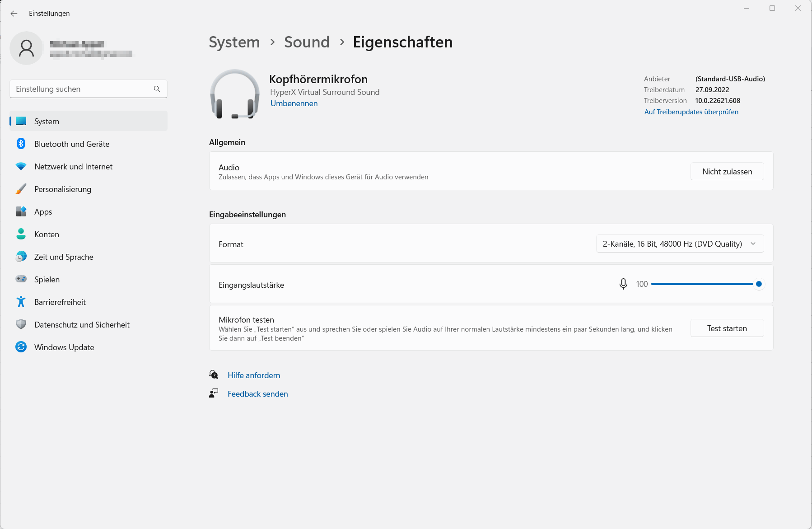
Task: Click the Bluetooth icon in the sidebar
Action: point(21,144)
